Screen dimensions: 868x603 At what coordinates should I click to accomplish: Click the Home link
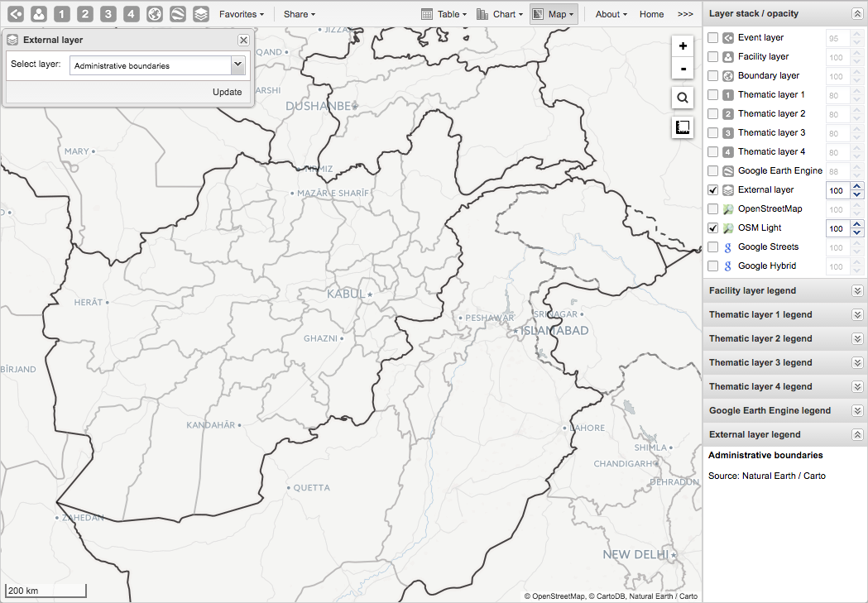(651, 13)
